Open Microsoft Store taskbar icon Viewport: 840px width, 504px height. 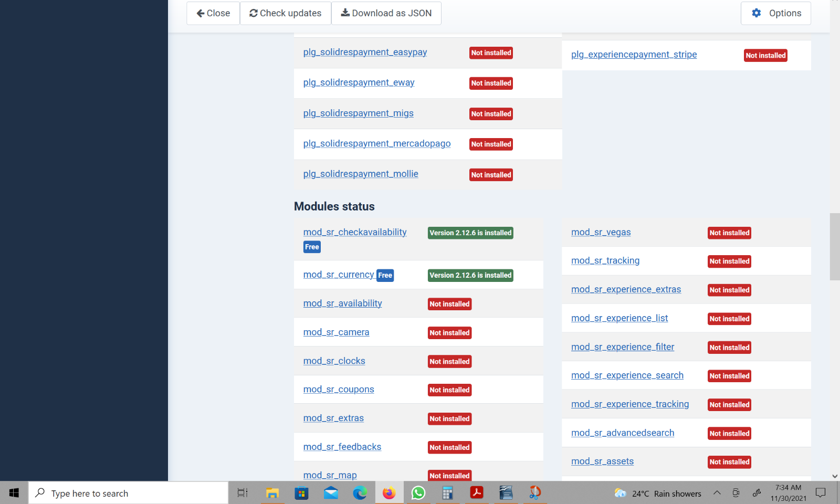point(301,493)
